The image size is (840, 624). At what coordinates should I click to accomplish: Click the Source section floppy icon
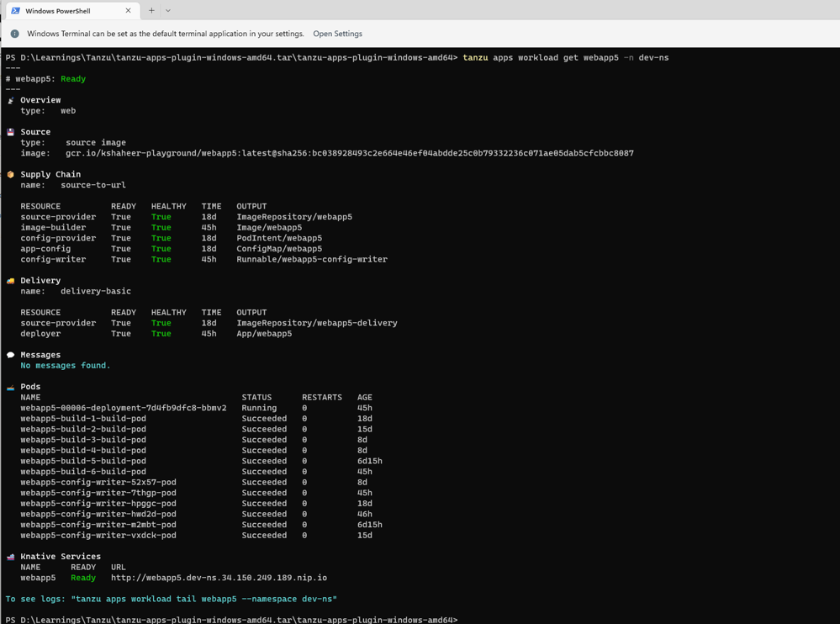point(11,132)
